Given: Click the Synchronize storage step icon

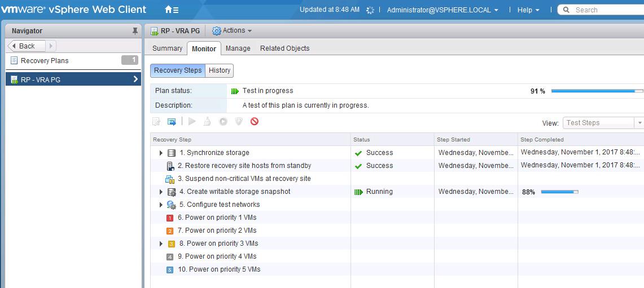Looking at the screenshot, I should point(172,153).
